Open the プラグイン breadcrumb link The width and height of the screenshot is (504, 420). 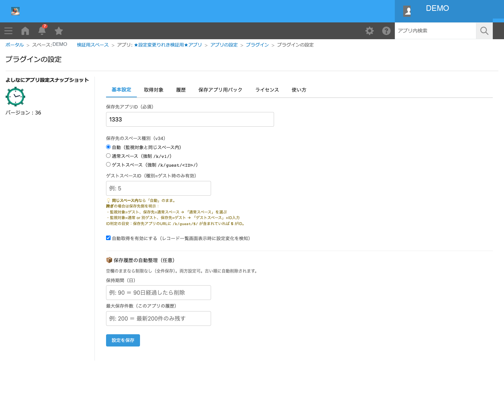click(257, 45)
